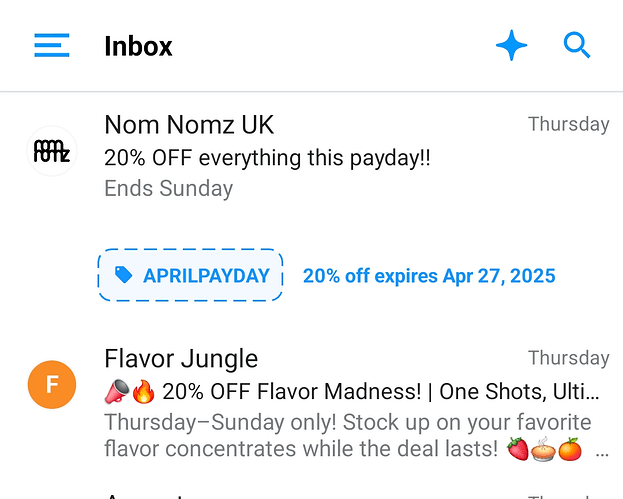
Task: Click the tag icon in the coupon chip
Action: (124, 275)
